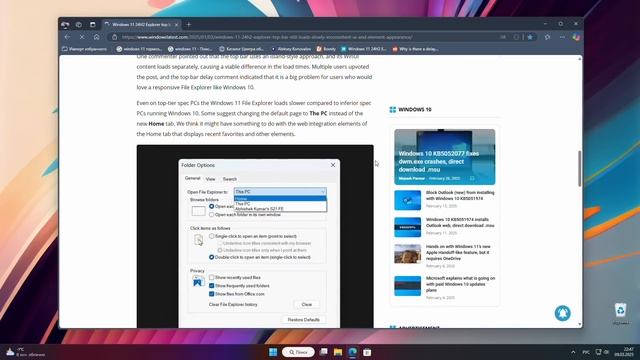640x360 pixels.
Task: Select the Recycle Bin desktop icon
Action: click(x=620, y=313)
